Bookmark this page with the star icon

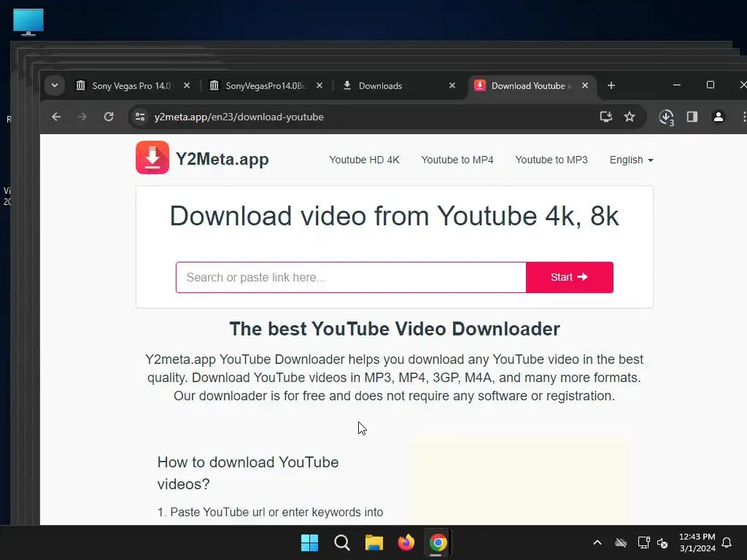pos(630,117)
